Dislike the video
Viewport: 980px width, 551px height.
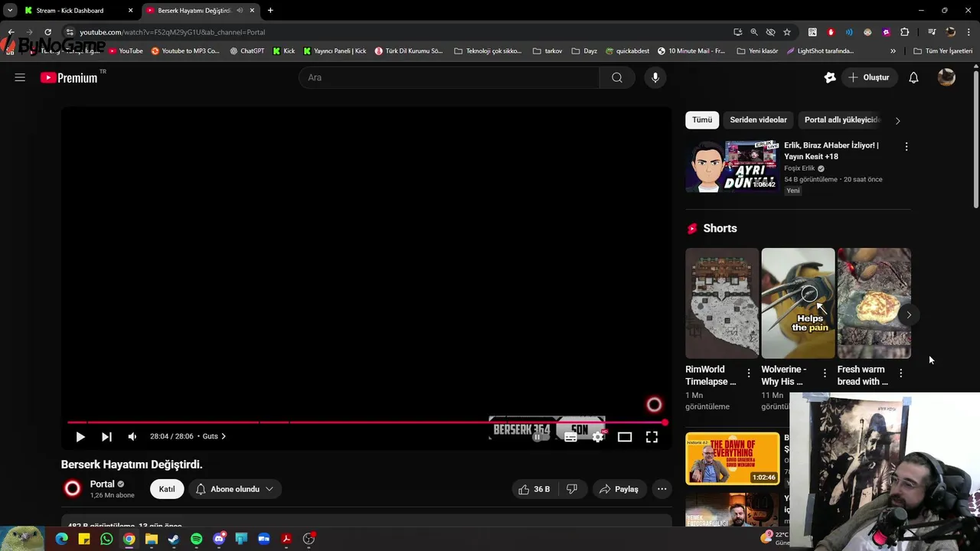click(x=571, y=489)
